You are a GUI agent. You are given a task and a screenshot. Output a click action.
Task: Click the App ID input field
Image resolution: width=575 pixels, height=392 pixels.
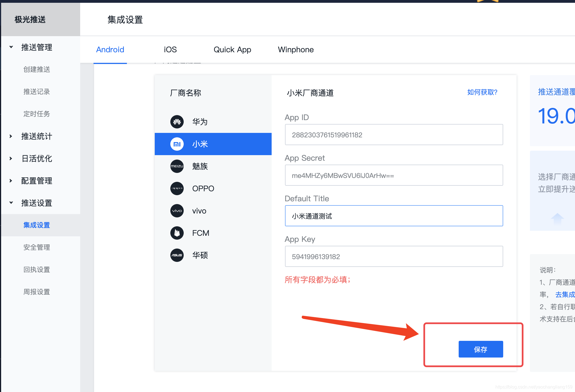pyautogui.click(x=394, y=135)
